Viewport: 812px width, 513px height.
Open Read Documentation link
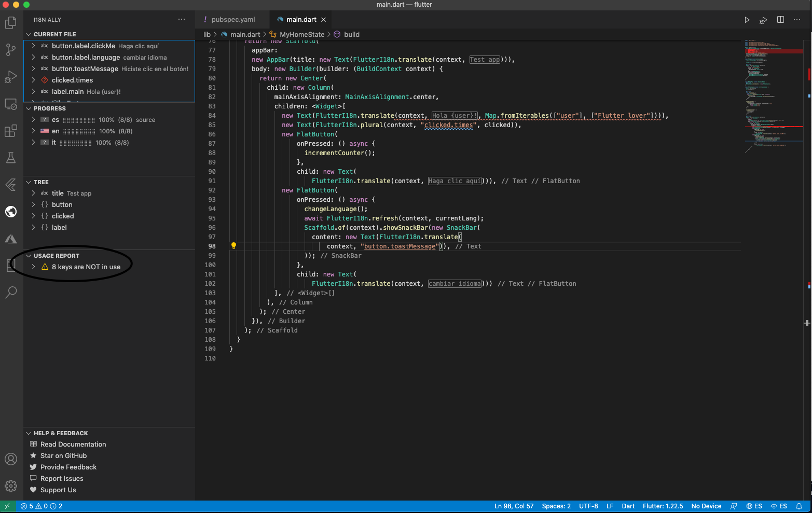pos(73,444)
